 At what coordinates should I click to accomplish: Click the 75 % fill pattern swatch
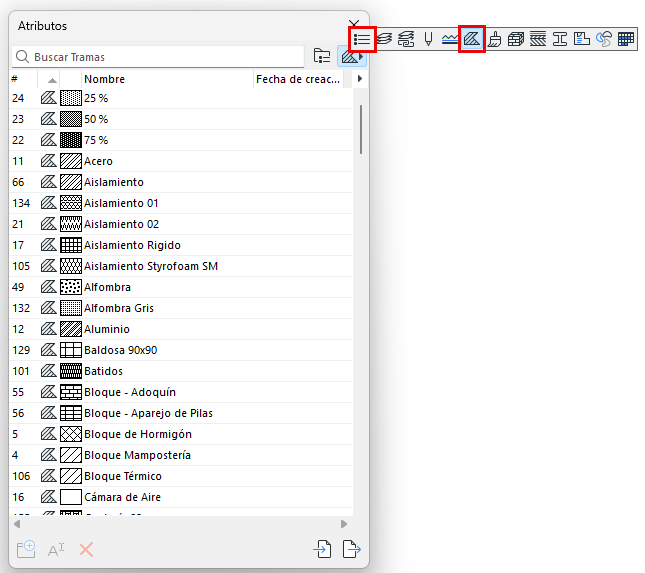point(71,140)
